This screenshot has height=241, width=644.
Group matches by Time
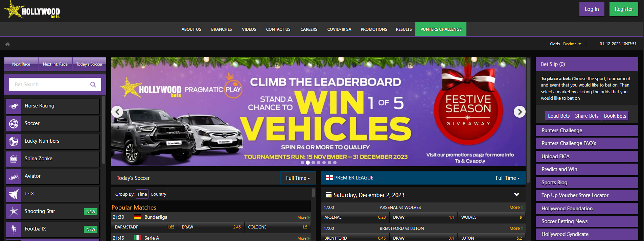pyautogui.click(x=142, y=194)
